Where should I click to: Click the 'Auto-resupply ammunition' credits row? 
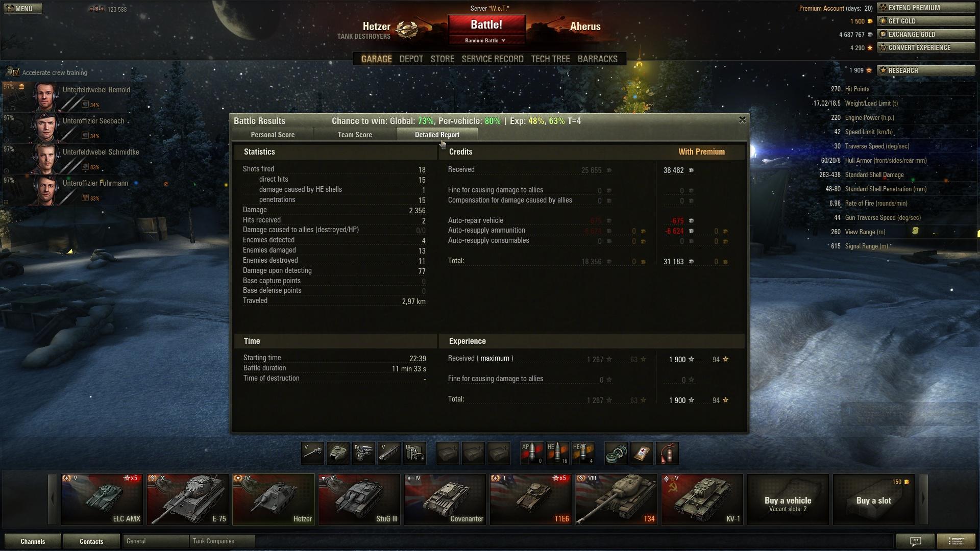tap(589, 231)
